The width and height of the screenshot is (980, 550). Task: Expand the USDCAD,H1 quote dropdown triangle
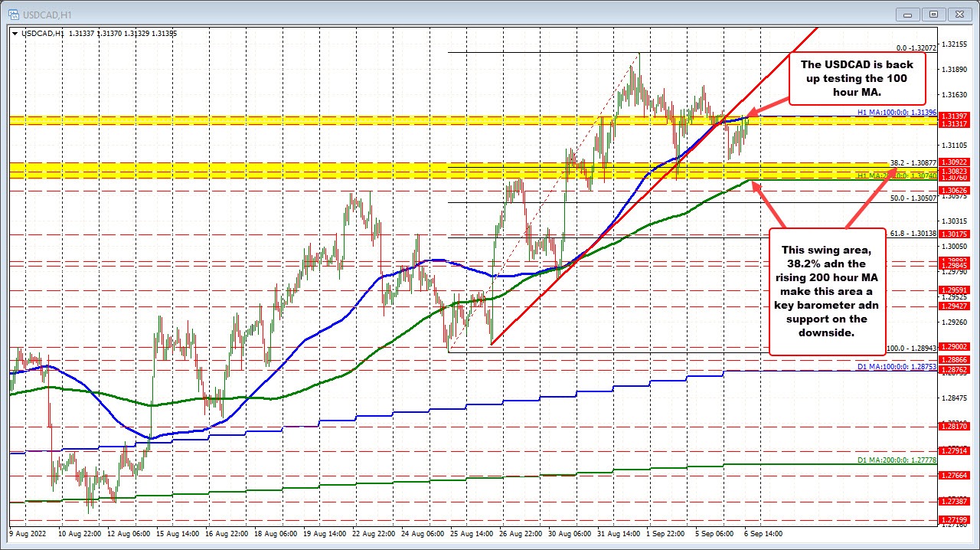click(x=15, y=33)
